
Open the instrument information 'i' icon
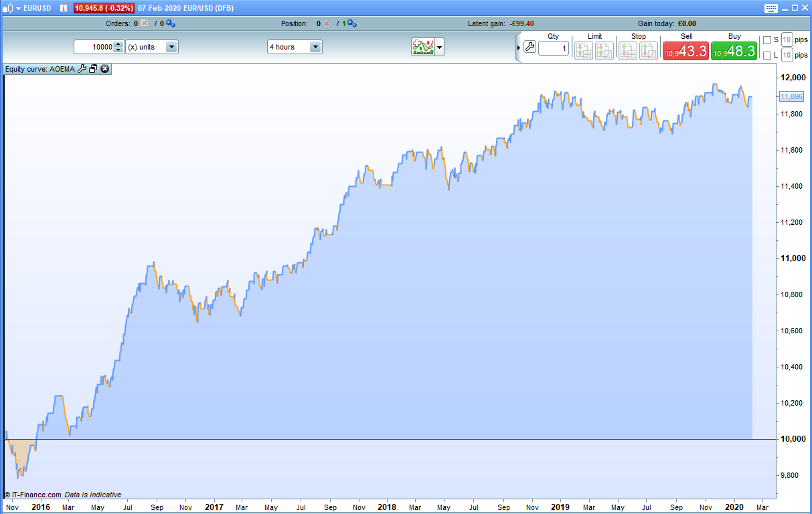[63, 8]
